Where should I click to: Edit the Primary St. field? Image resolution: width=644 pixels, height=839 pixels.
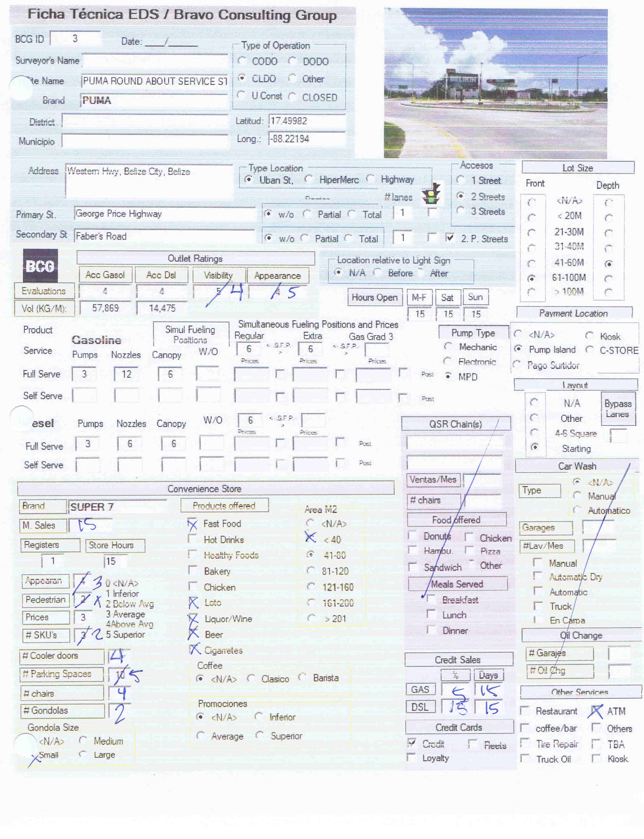coord(164,214)
